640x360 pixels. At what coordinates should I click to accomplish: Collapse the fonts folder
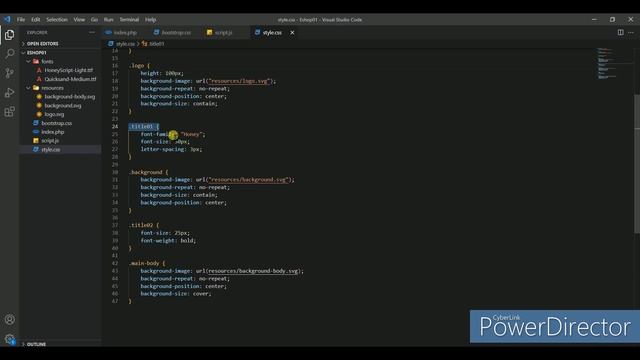pyautogui.click(x=47, y=62)
